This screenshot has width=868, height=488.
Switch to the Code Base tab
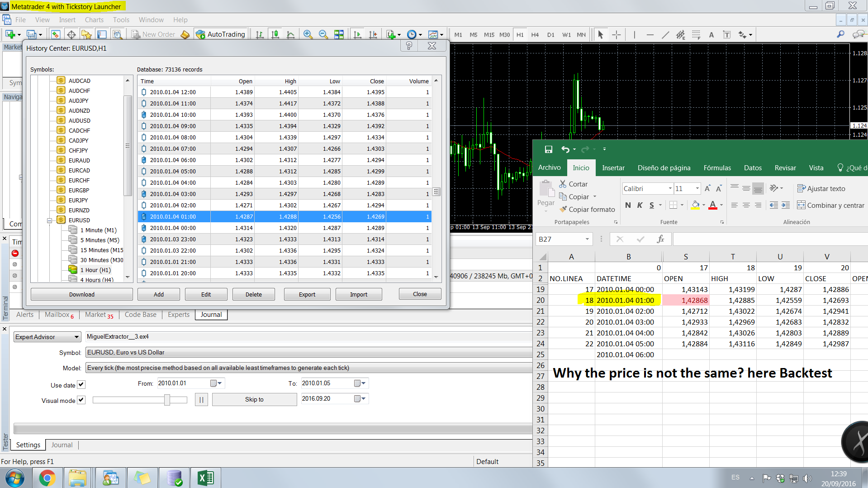(141, 315)
